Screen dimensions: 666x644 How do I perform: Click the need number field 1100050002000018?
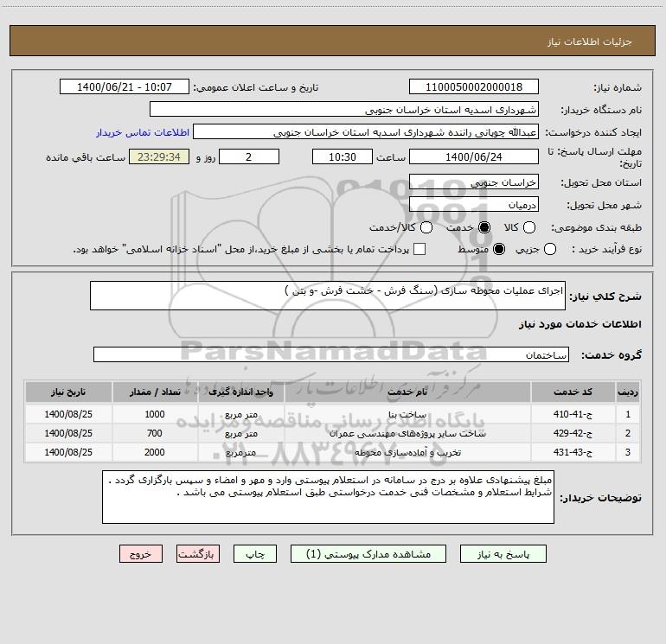tap(474, 87)
